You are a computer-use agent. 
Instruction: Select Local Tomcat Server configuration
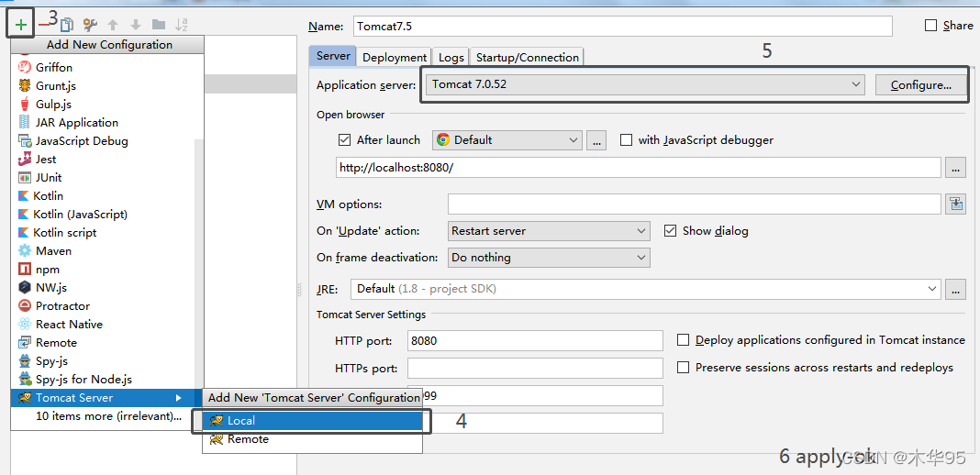311,421
